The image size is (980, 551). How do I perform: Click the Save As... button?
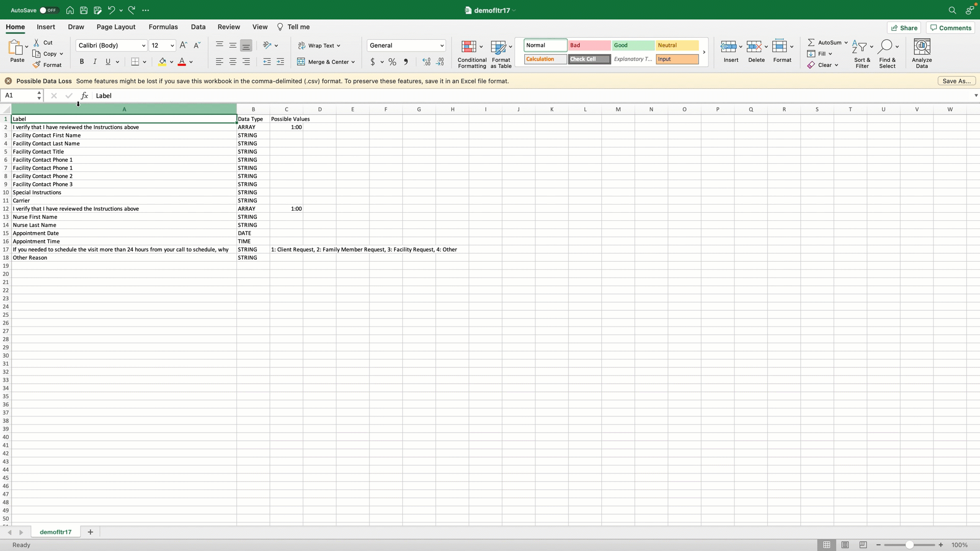[x=957, y=81]
